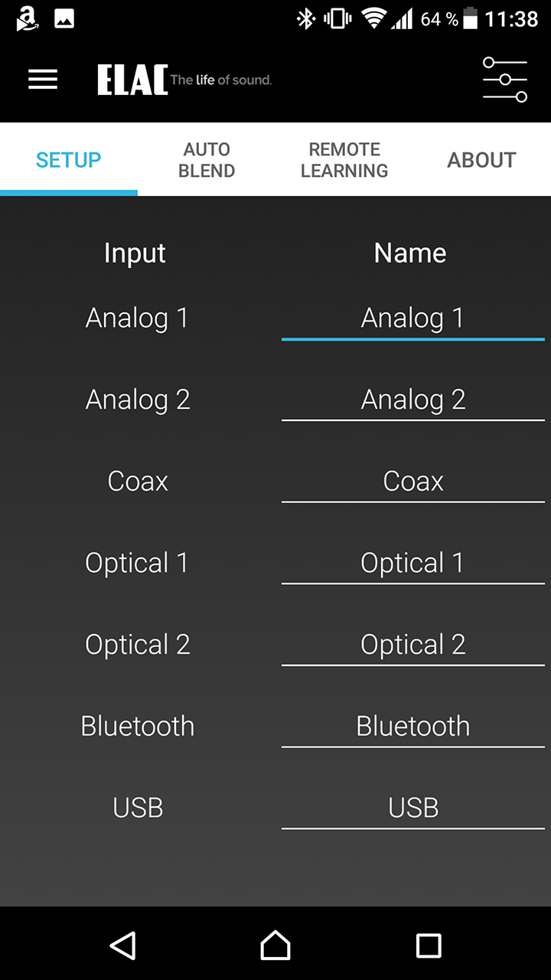
Task: Select the Bluetooth input label
Action: pyautogui.click(x=138, y=726)
